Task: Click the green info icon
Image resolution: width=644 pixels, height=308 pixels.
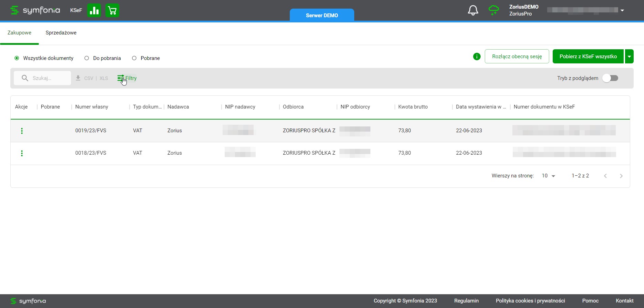Action: click(x=477, y=57)
